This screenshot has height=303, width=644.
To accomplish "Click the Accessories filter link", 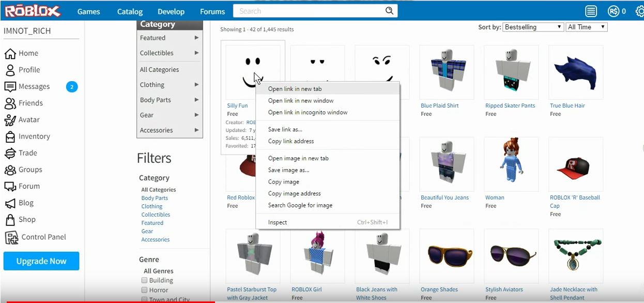I will pyautogui.click(x=156, y=239).
